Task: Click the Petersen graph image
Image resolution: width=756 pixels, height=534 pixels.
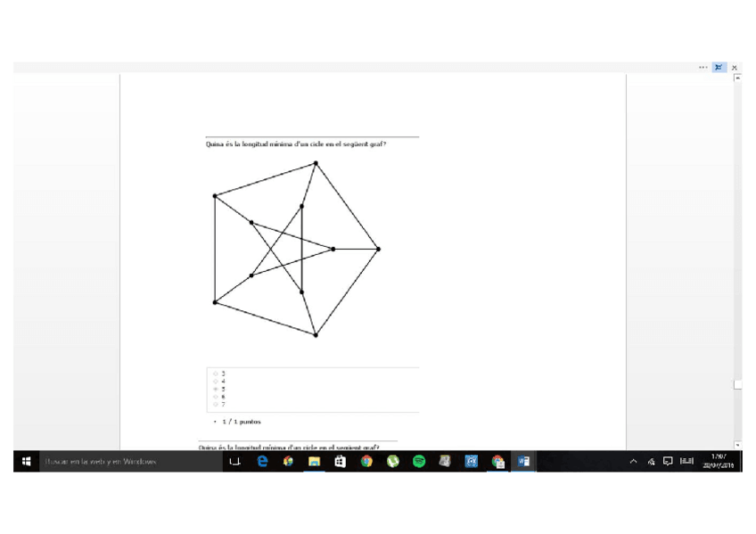Action: pyautogui.click(x=297, y=249)
